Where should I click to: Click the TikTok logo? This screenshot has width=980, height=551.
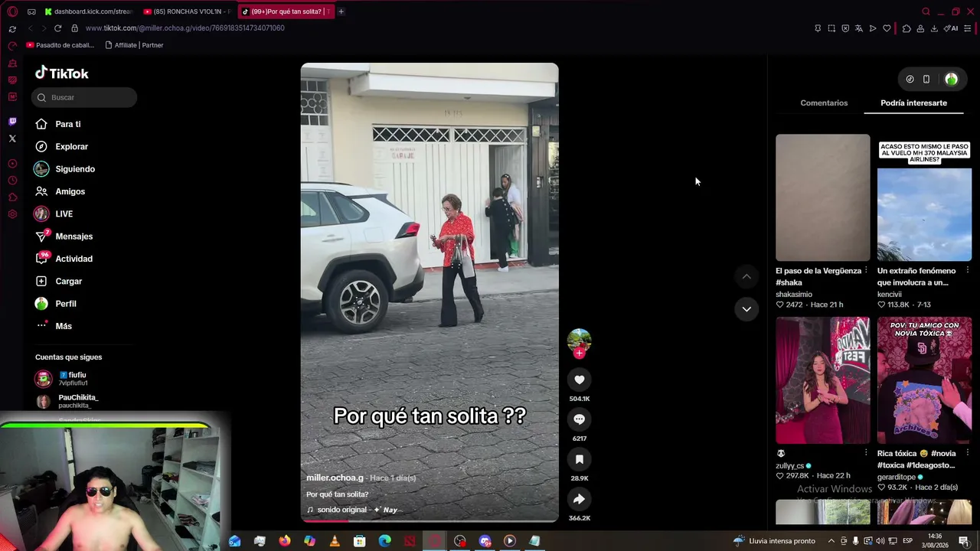[62, 73]
